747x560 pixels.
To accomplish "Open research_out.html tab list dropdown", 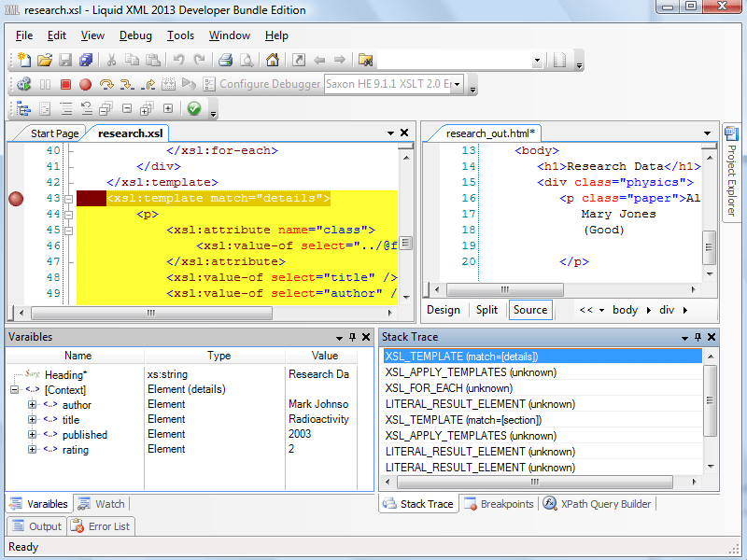I will [708, 133].
